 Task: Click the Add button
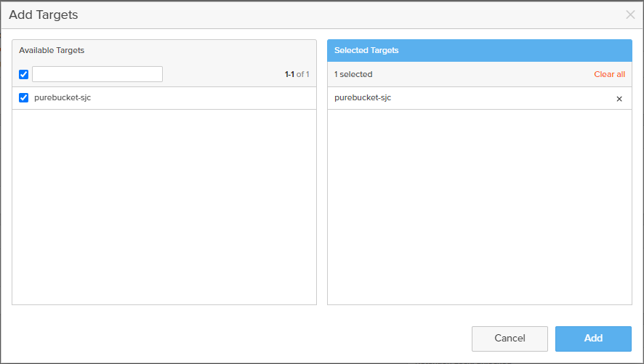pos(593,339)
